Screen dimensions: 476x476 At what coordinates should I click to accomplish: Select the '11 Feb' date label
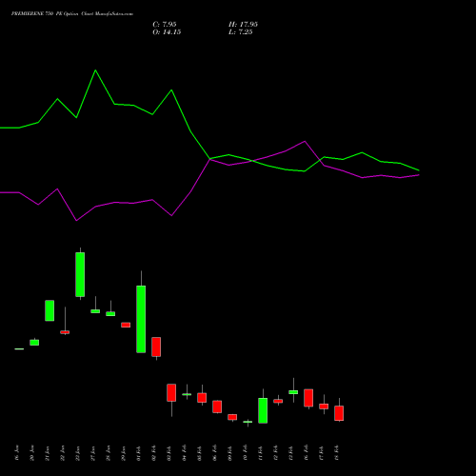tap(261, 453)
